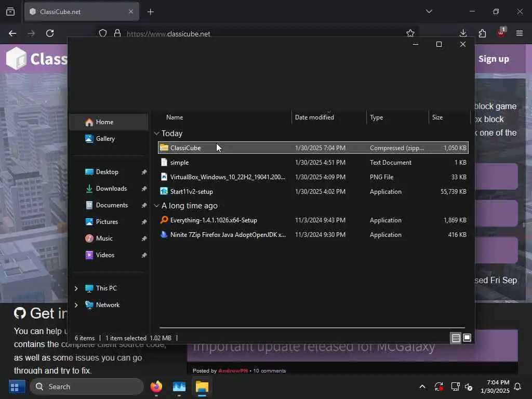Select the Start11v2-setup application icon
532x399 pixels.
tap(164, 191)
